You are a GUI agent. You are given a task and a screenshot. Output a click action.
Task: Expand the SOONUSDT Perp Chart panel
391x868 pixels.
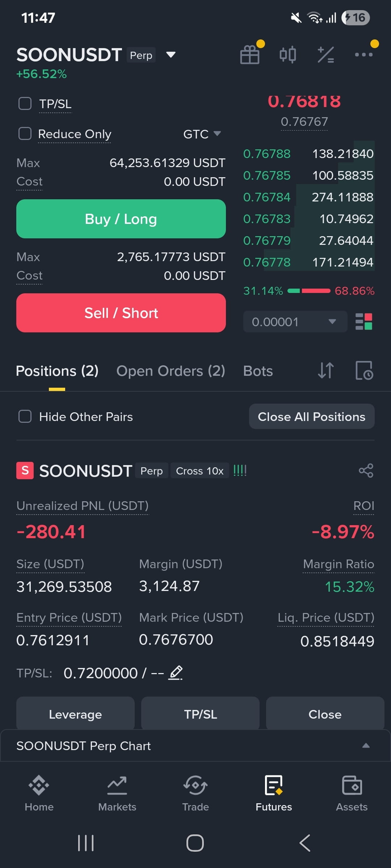point(195,746)
